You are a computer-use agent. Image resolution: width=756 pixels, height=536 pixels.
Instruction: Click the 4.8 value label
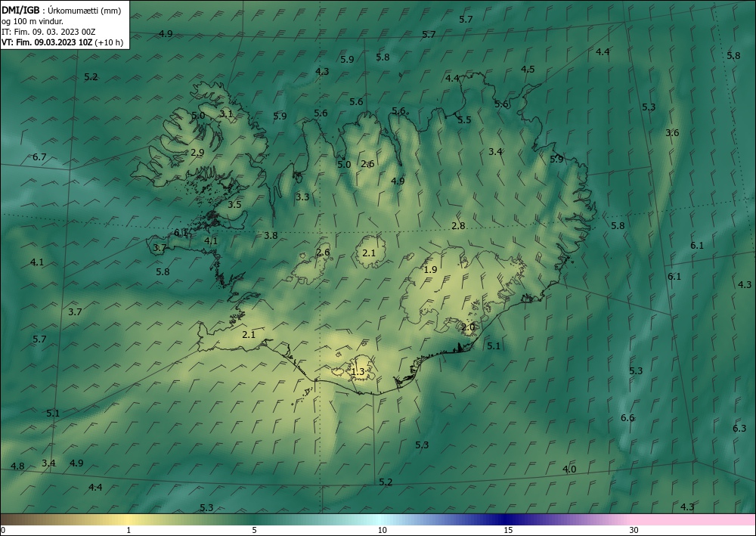(x=17, y=466)
